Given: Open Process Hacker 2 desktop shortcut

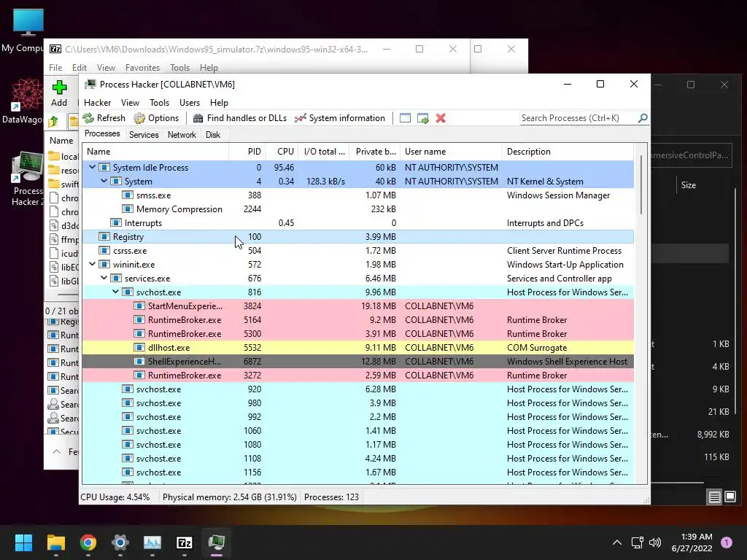Looking at the screenshot, I should point(28,178).
